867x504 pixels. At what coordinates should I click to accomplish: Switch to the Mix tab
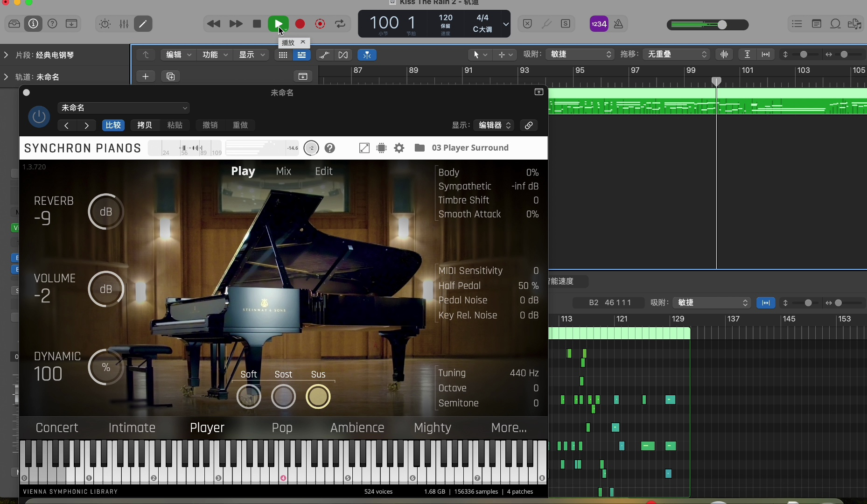click(x=284, y=171)
